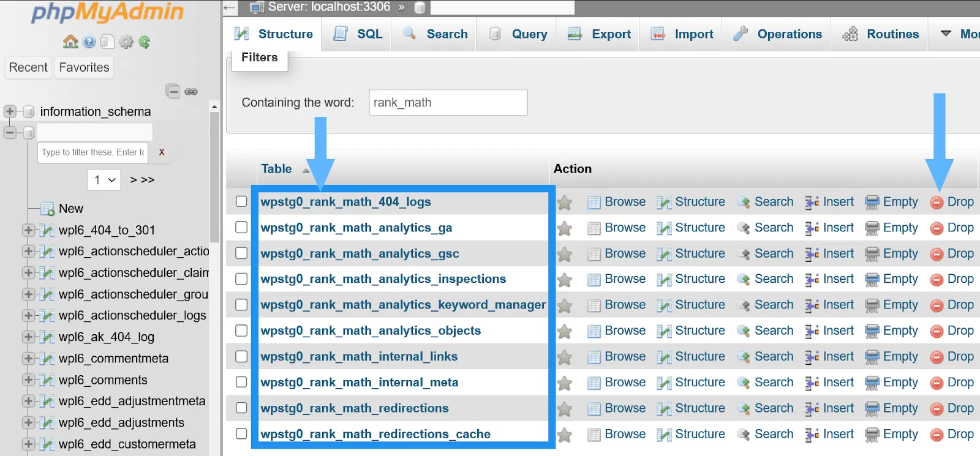
Task: Switch to the Structure tab
Action: pyautogui.click(x=273, y=34)
